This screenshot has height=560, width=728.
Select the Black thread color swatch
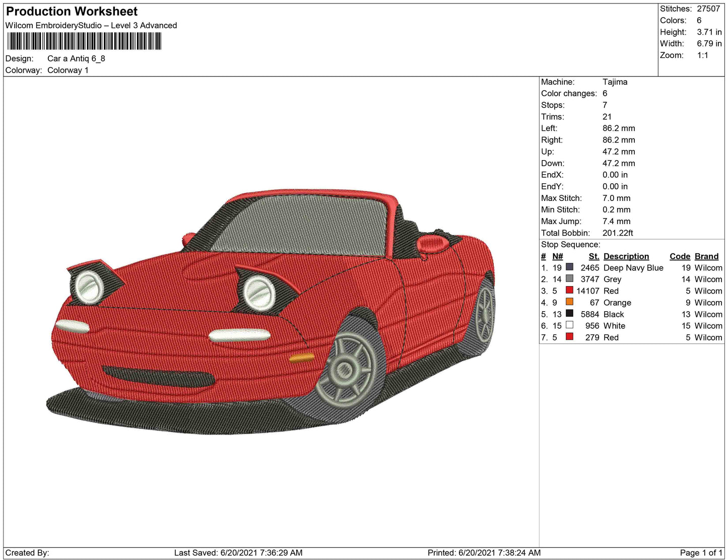coord(569,313)
